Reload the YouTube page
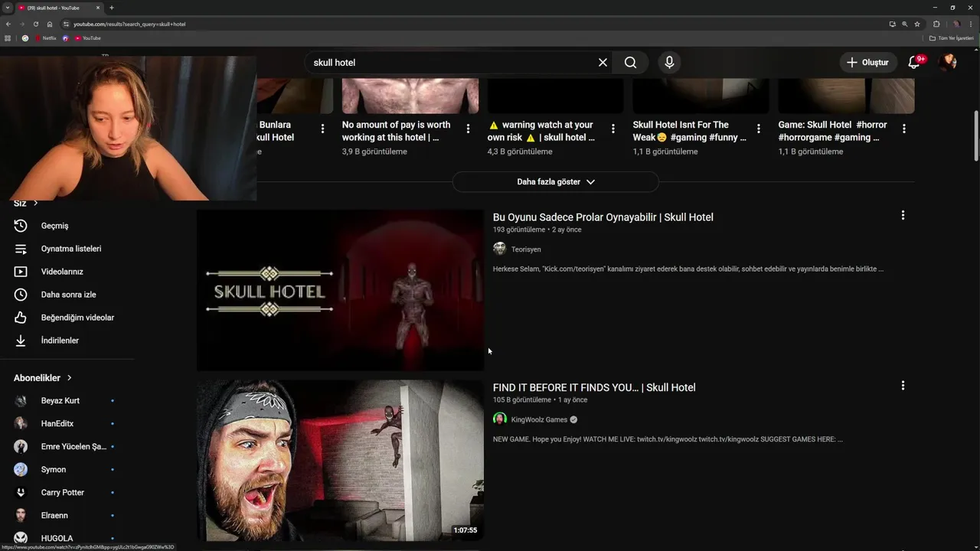980x551 pixels. [36, 24]
